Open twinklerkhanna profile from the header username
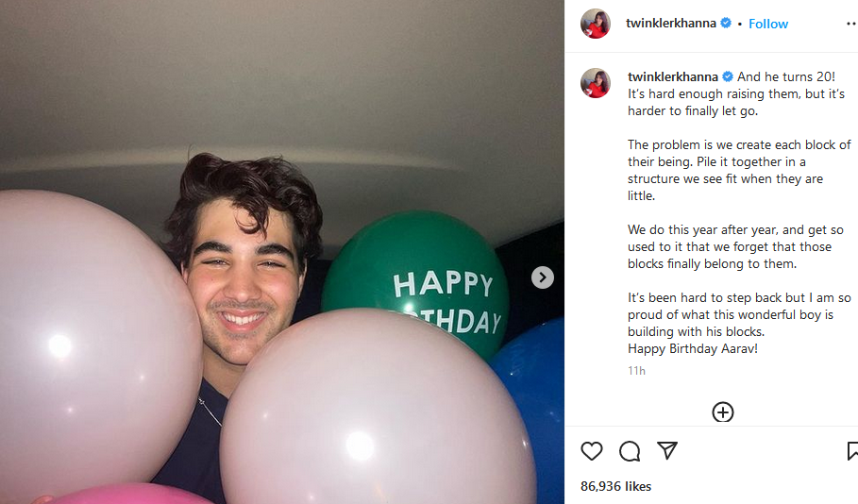Screen dimensions: 858x504 671,24
